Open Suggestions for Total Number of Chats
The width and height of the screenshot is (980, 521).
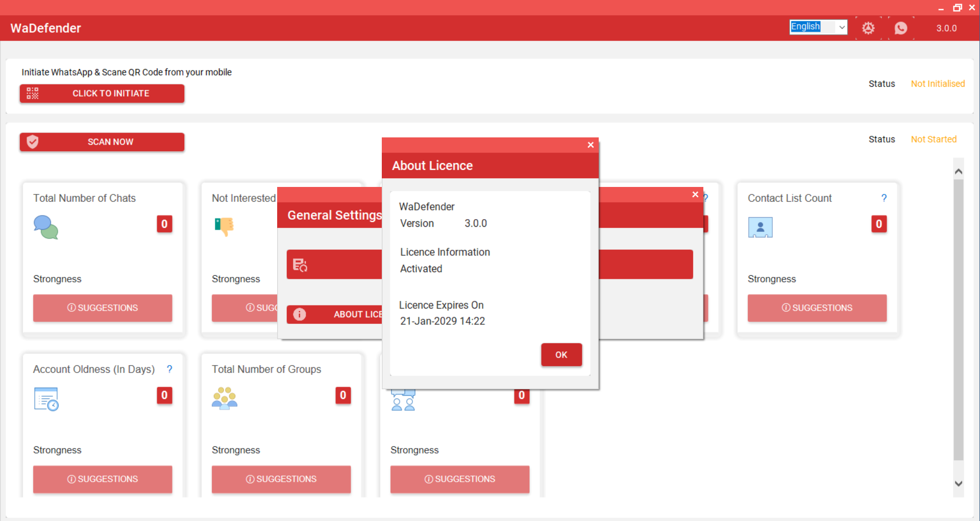[103, 308]
